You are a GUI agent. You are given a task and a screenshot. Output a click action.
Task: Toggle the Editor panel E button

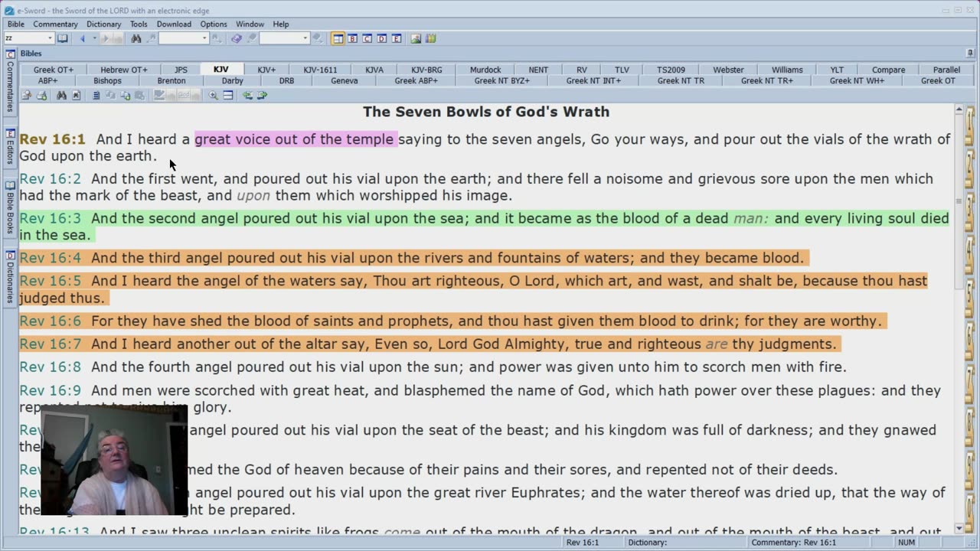tap(396, 38)
